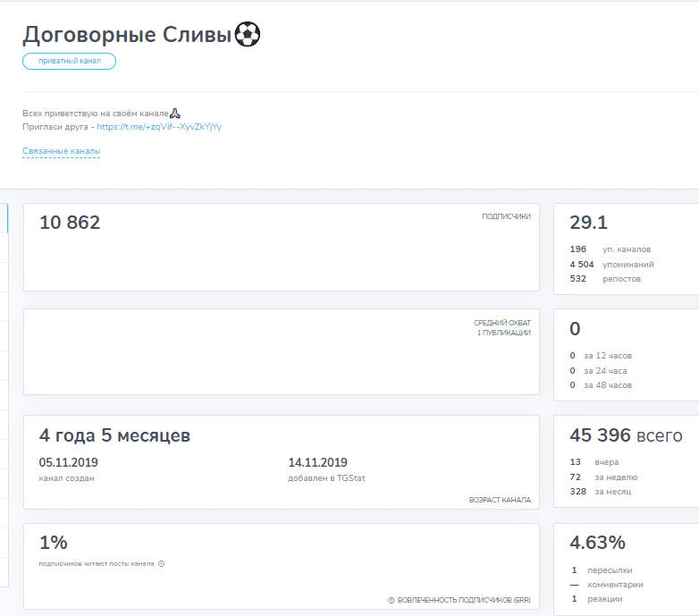Click the 'ПОДПИСЧИКИ' label
Viewport: 699px width, 616px height.
(x=506, y=216)
